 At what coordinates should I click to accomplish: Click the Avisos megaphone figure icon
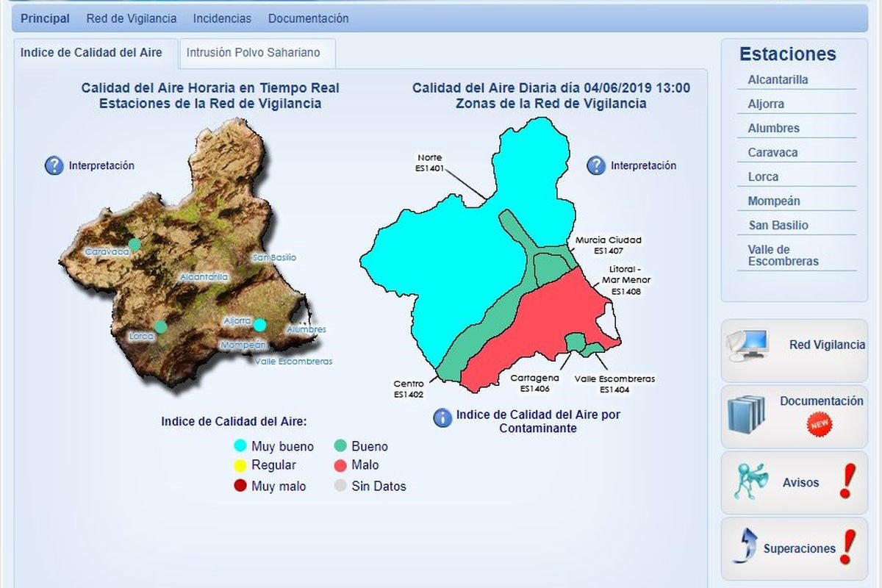tap(750, 482)
